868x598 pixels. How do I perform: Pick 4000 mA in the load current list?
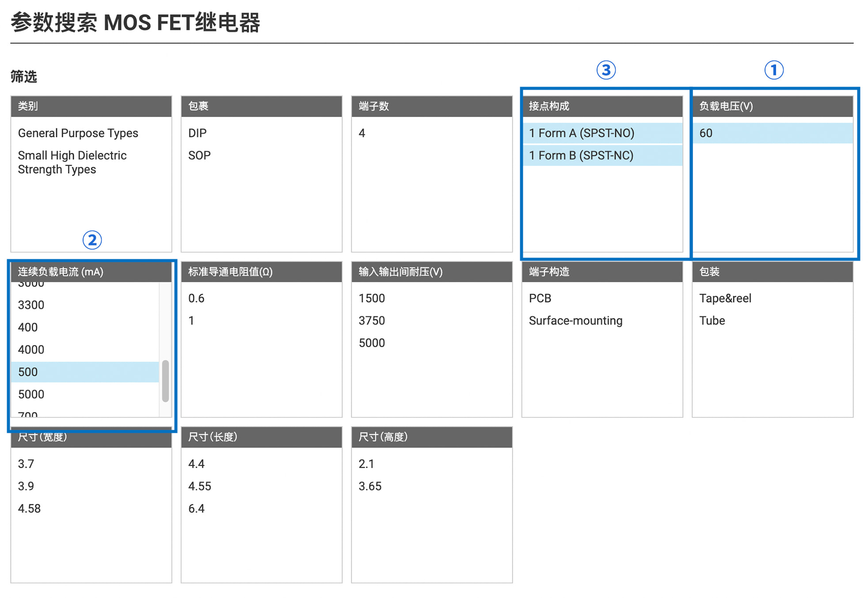31,349
